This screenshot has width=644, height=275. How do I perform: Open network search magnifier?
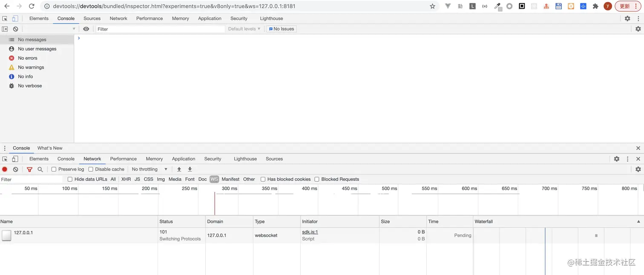[40, 169]
